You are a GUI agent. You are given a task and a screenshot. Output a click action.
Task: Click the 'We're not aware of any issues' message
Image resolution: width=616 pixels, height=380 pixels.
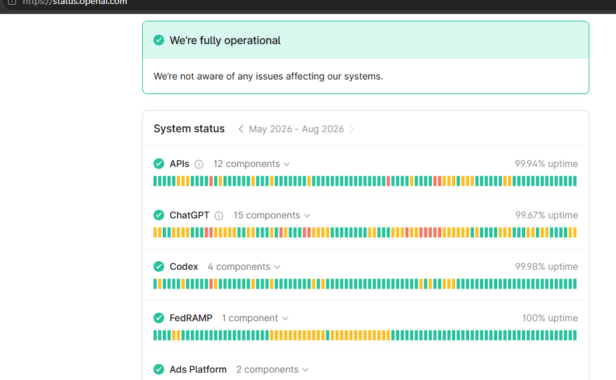pos(268,76)
